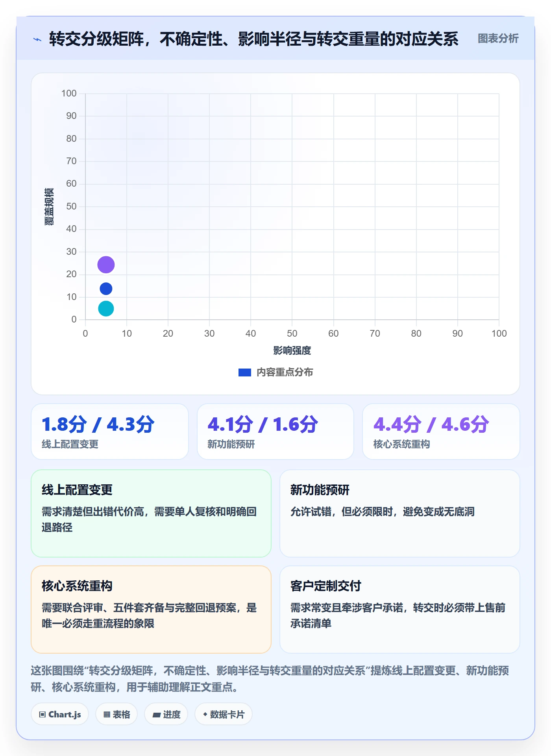This screenshot has width=551, height=756.
Task: Click the Chart.js tag chip
Action: (60, 714)
